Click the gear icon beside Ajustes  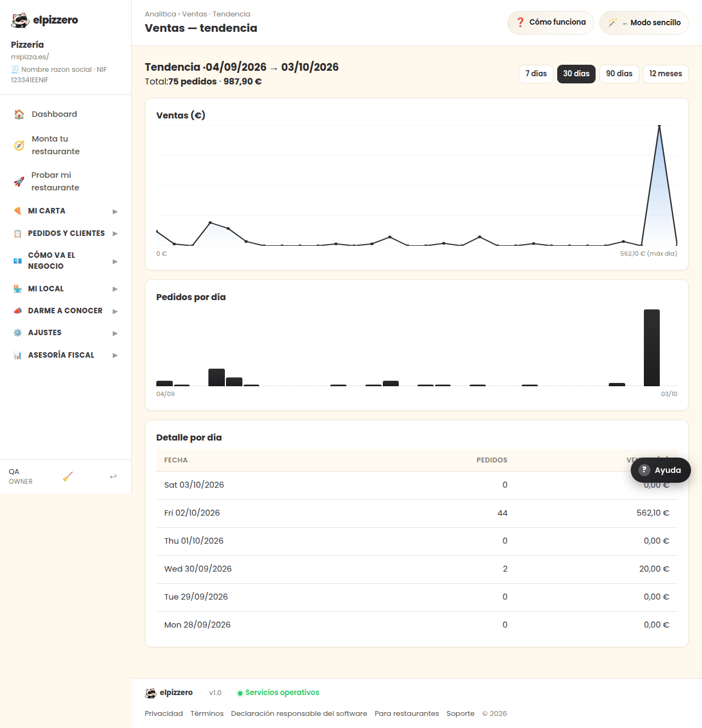18,332
